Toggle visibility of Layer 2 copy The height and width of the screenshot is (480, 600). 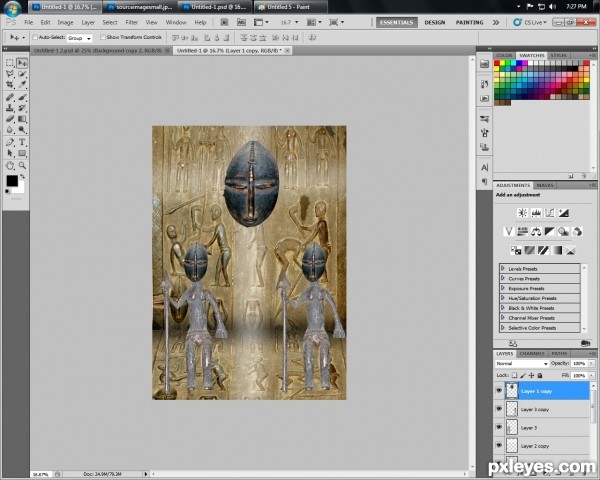coord(499,445)
